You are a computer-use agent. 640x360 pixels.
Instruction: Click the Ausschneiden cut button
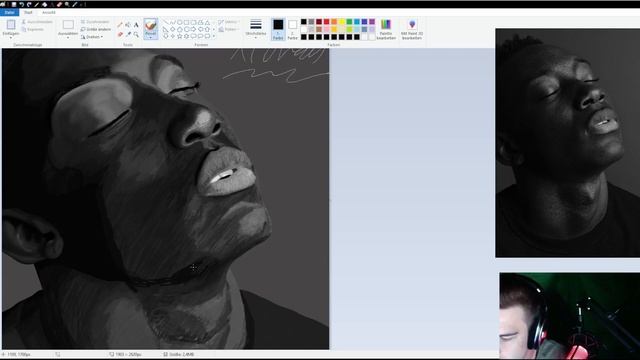coord(37,22)
